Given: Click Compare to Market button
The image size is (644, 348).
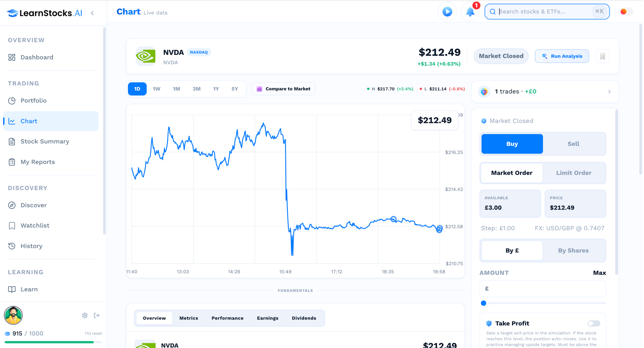Looking at the screenshot, I should pos(283,89).
